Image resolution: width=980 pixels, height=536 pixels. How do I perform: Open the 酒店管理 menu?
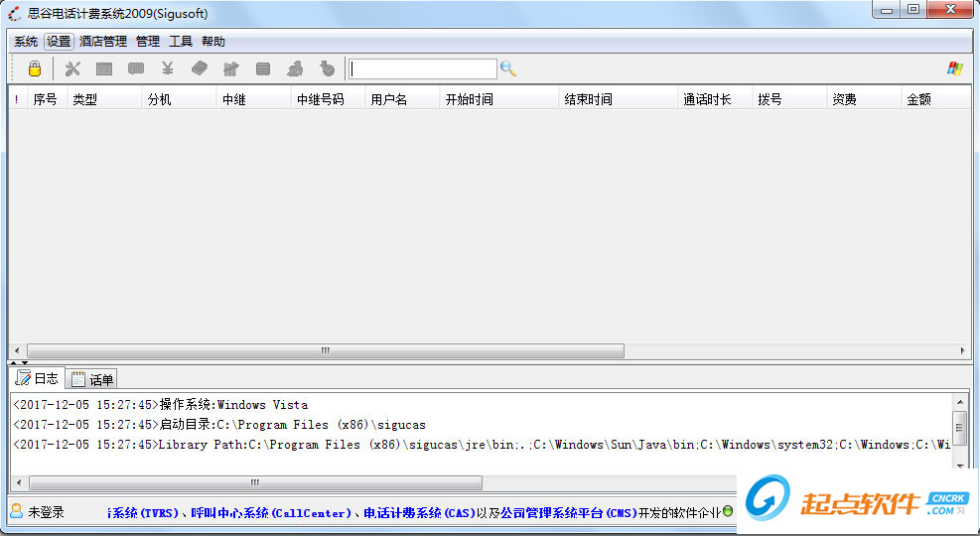pos(103,42)
